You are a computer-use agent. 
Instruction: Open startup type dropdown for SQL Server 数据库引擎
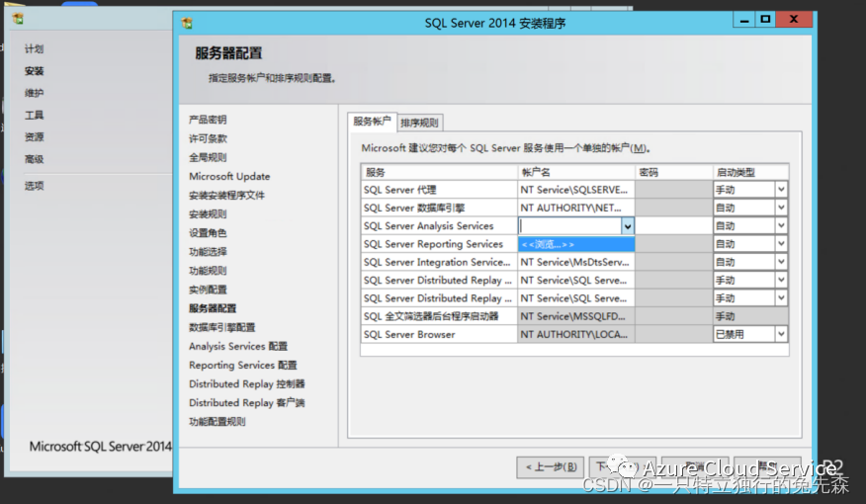coord(781,208)
